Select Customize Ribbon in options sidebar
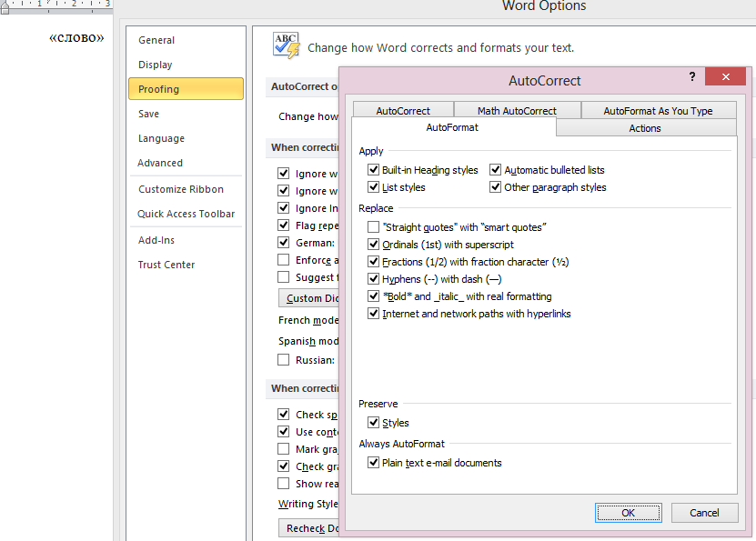The width and height of the screenshot is (756, 541). [180, 189]
